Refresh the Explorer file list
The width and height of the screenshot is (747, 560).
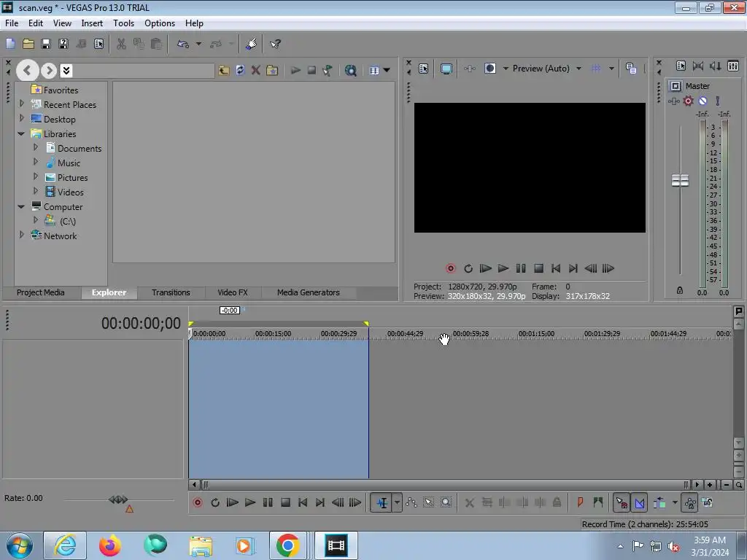tap(240, 71)
